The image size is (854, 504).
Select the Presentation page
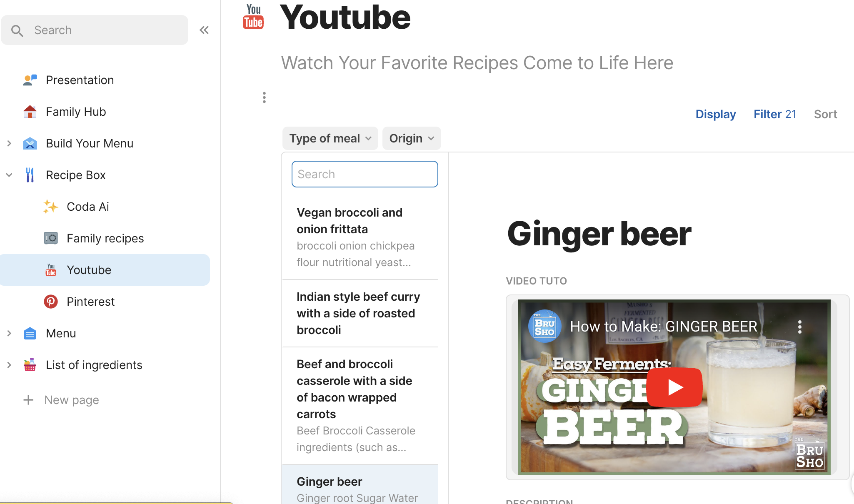tap(80, 80)
